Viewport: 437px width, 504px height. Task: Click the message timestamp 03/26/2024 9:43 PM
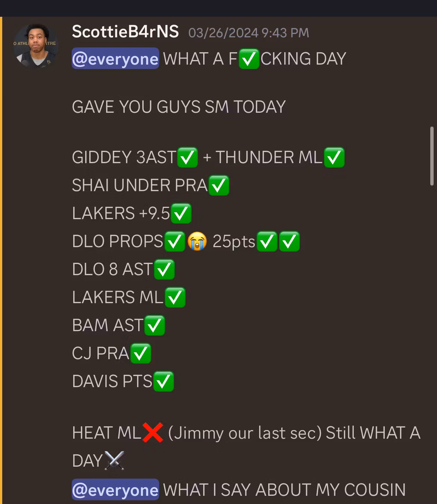coord(249,33)
